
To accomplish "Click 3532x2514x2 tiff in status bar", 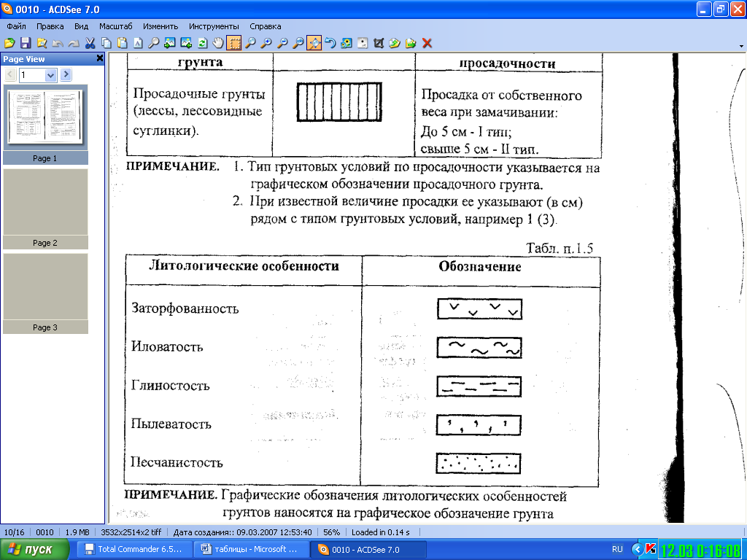I will (131, 532).
